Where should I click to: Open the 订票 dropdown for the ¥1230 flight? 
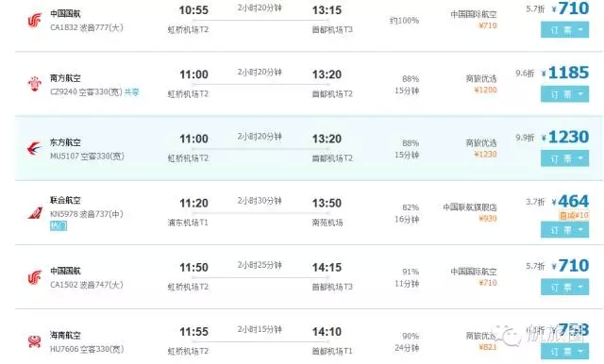click(x=564, y=158)
